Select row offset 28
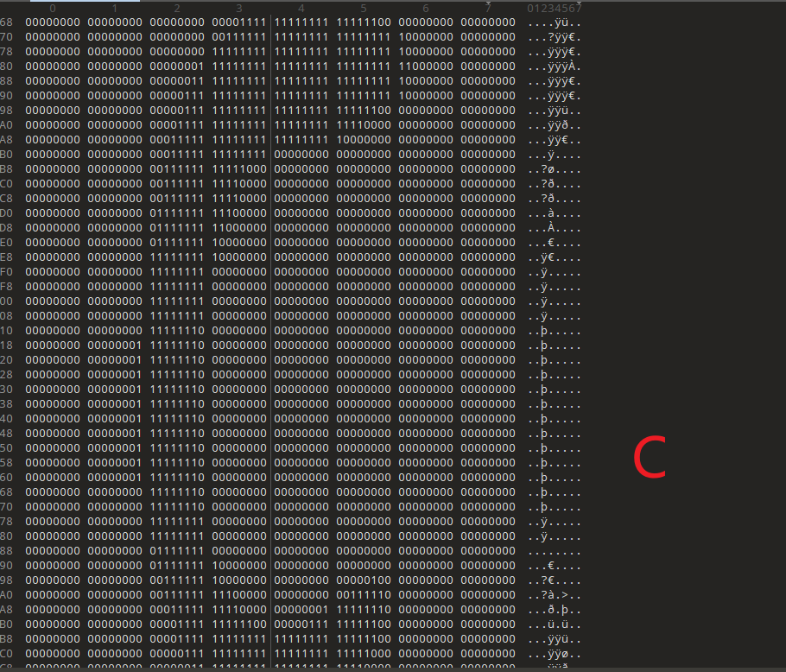Image resolution: width=786 pixels, height=672 pixels. (7, 374)
